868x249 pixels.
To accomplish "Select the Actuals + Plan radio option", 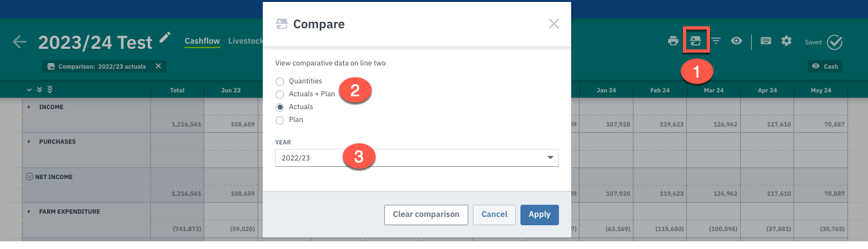I will click(x=279, y=94).
